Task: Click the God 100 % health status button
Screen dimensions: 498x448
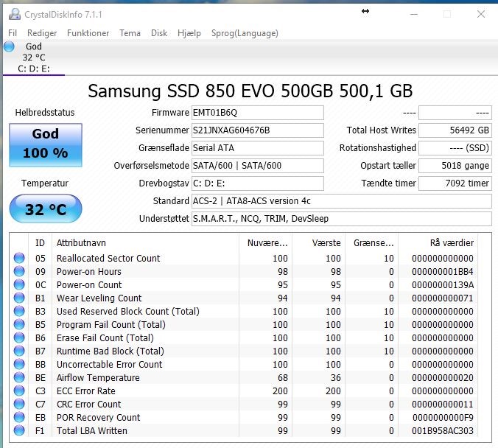Action: [x=46, y=145]
